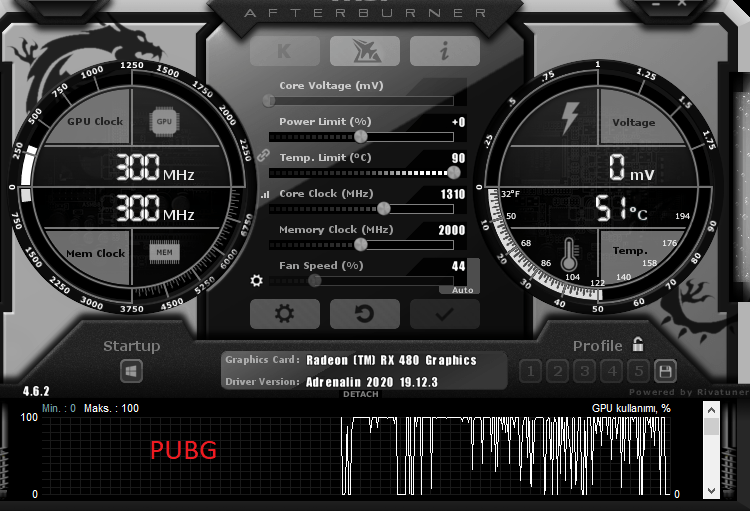This screenshot has width=750, height=511.
Task: Launch the OC Scanner jet icon button
Action: tap(364, 51)
